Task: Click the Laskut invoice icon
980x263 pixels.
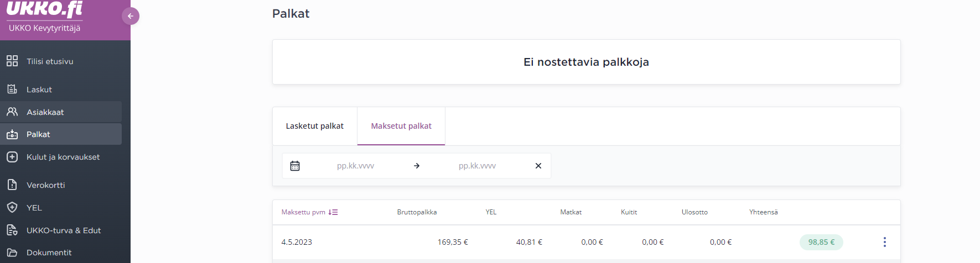Action: 12,89
